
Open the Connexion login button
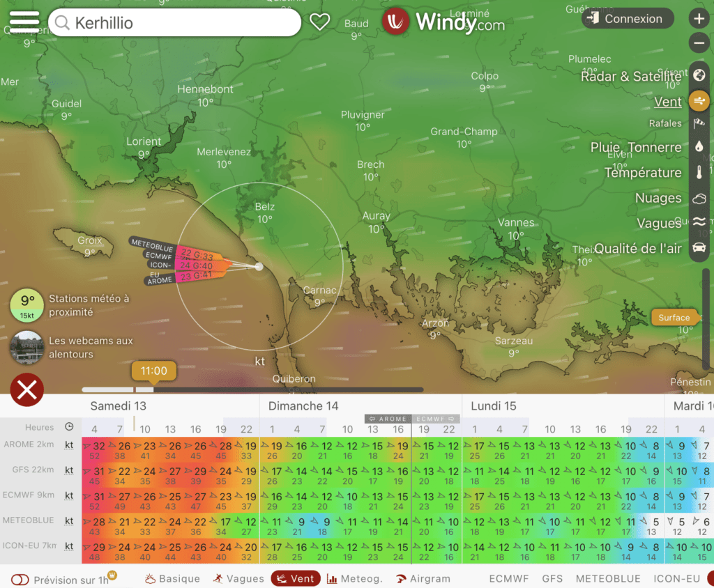click(628, 19)
